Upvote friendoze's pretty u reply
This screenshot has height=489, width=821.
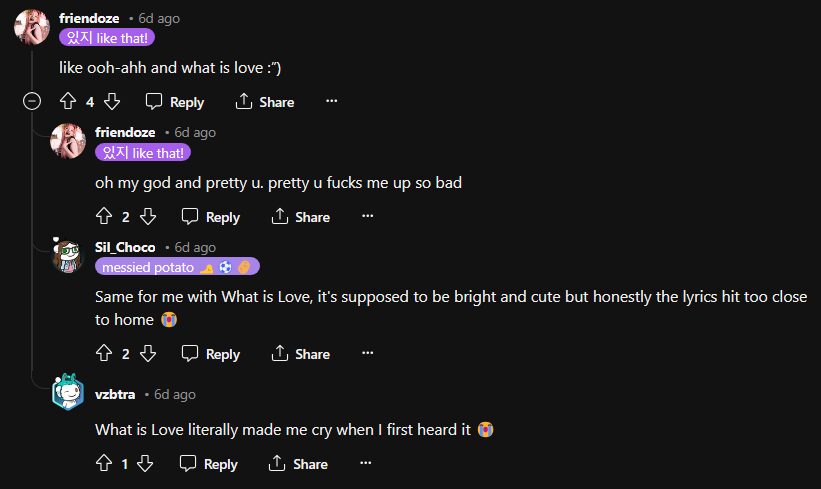pos(104,216)
